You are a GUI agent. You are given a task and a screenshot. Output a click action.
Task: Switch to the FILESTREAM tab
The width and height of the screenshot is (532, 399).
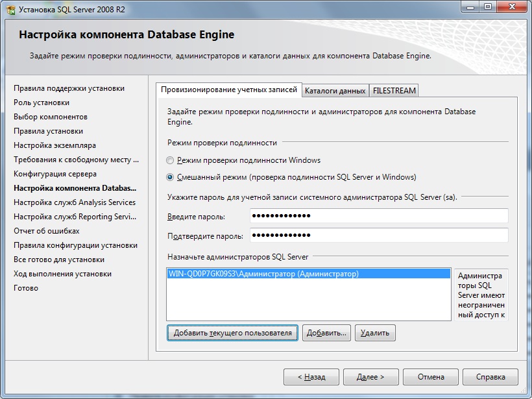click(x=394, y=91)
